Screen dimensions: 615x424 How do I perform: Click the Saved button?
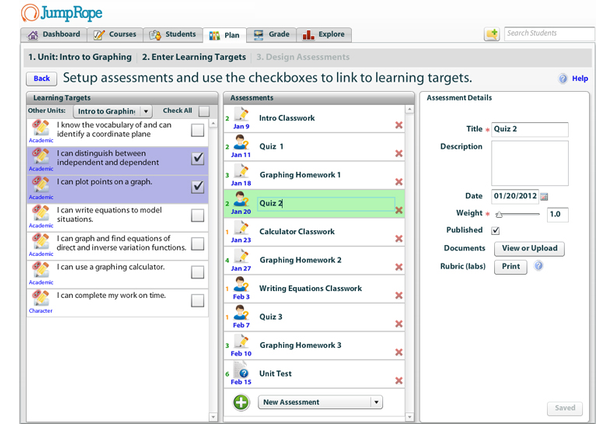(x=565, y=408)
